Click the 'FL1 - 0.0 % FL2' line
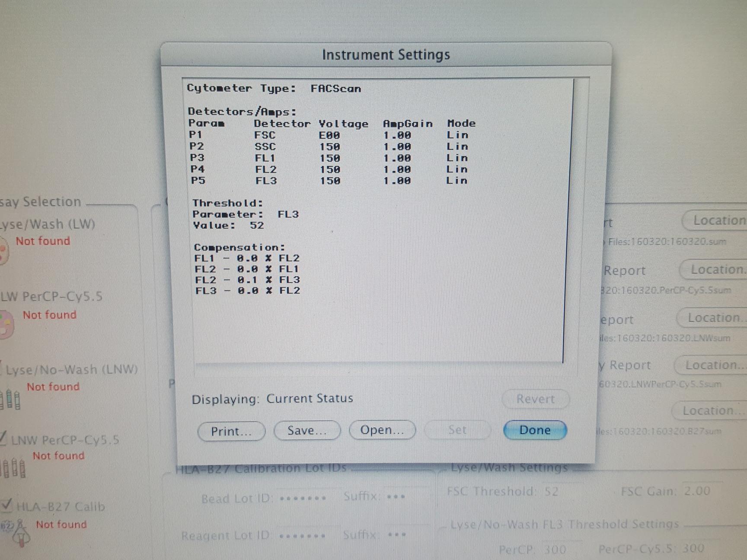Image resolution: width=747 pixels, height=560 pixels. pyautogui.click(x=247, y=258)
